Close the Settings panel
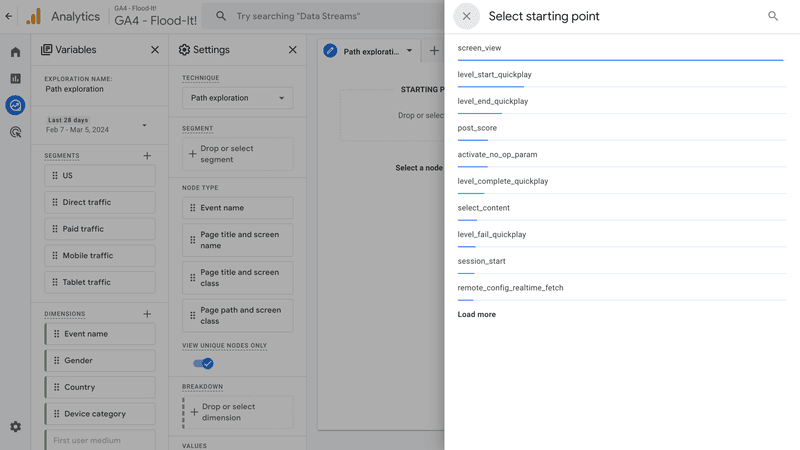 (x=292, y=50)
